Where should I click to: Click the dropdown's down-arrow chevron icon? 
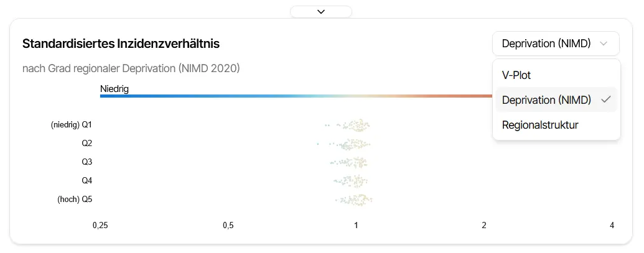click(603, 44)
